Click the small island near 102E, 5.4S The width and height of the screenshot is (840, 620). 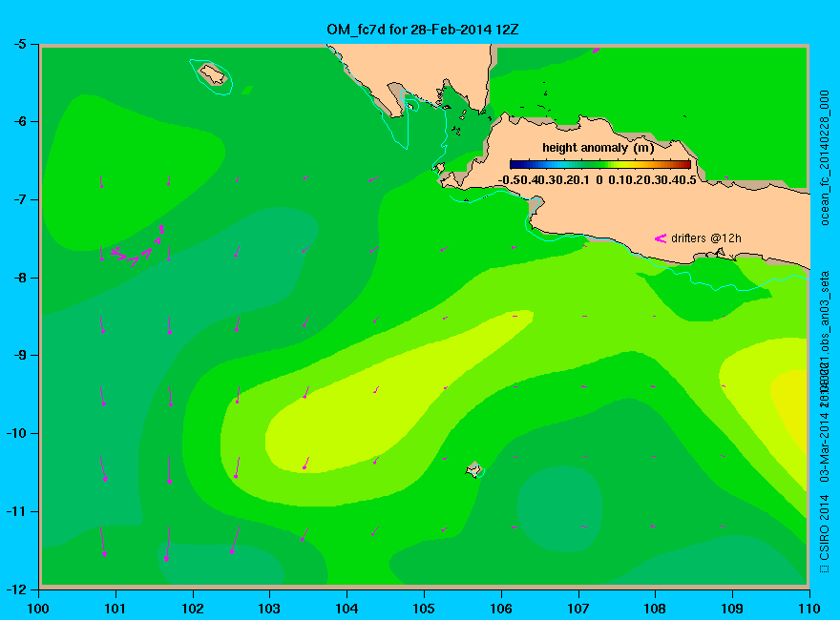[213, 73]
